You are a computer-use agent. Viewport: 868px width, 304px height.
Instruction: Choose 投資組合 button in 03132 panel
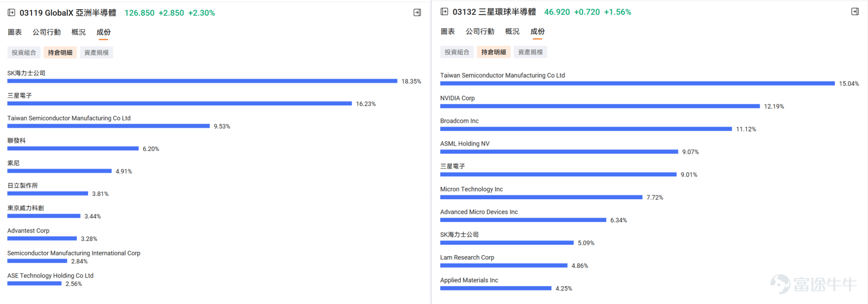click(x=457, y=52)
